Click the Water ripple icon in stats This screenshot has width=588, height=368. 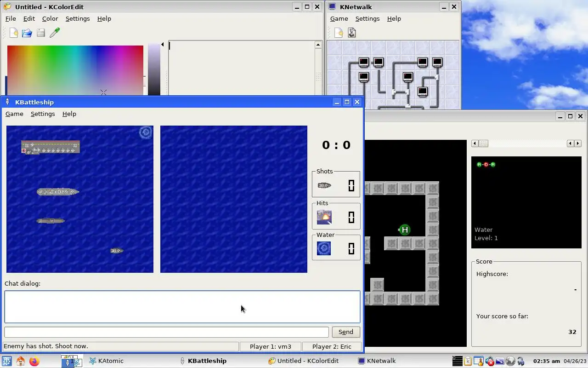[324, 248]
